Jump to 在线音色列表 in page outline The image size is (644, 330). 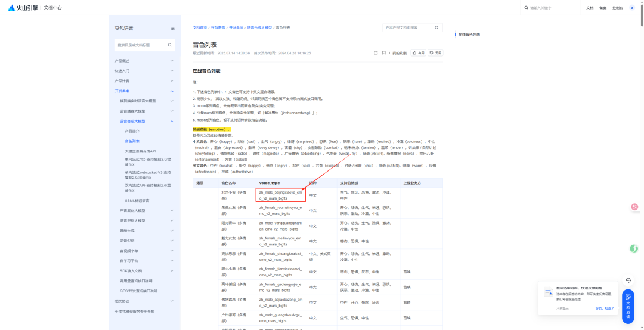(469, 35)
